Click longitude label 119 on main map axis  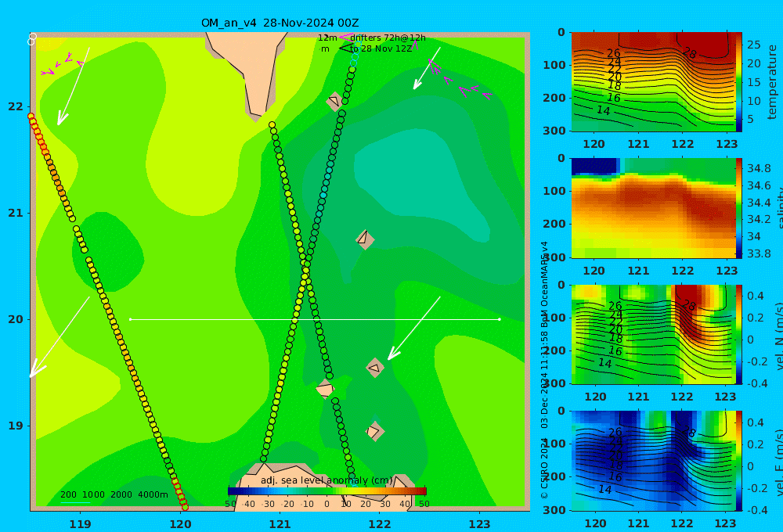81,524
